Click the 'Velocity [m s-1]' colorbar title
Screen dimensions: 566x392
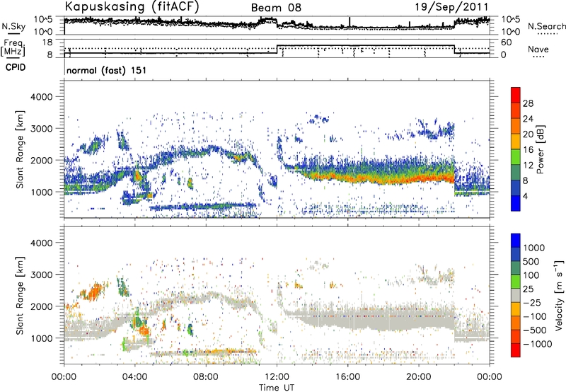(x=559, y=295)
